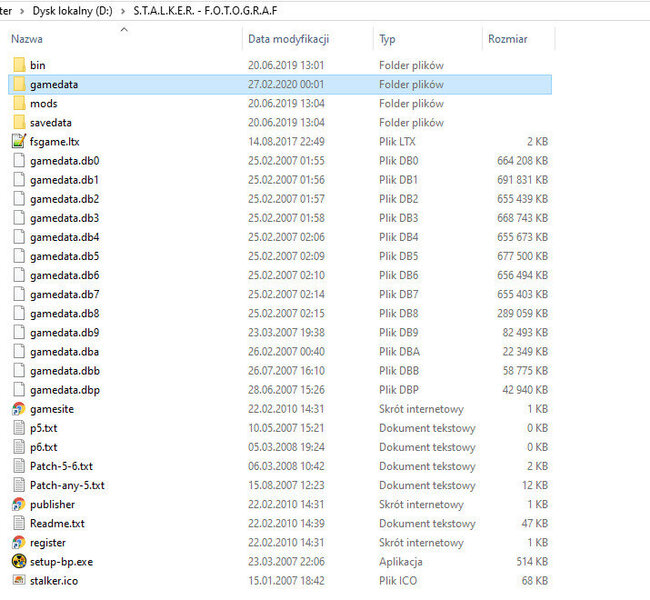This screenshot has width=650, height=600.
Task: Click the size value 22 349 KB
Action: pos(525,351)
